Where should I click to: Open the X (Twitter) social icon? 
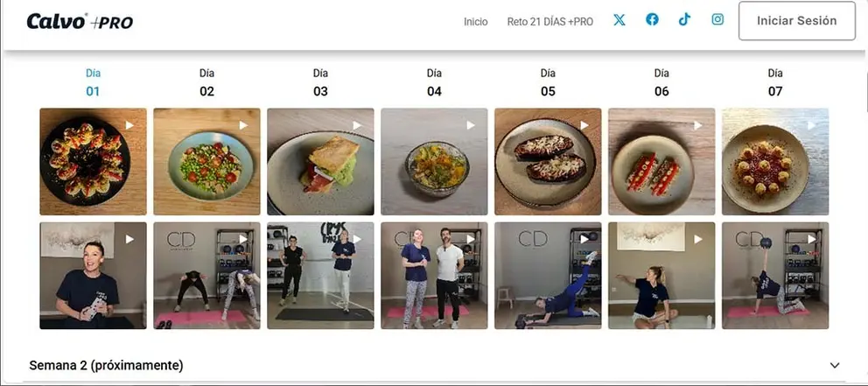(619, 20)
